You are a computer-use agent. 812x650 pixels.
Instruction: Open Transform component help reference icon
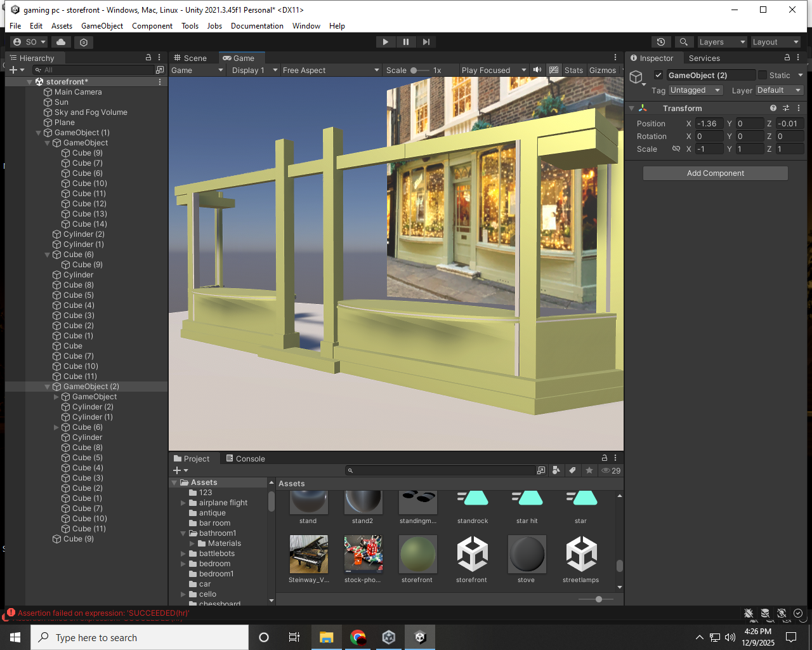click(x=773, y=108)
